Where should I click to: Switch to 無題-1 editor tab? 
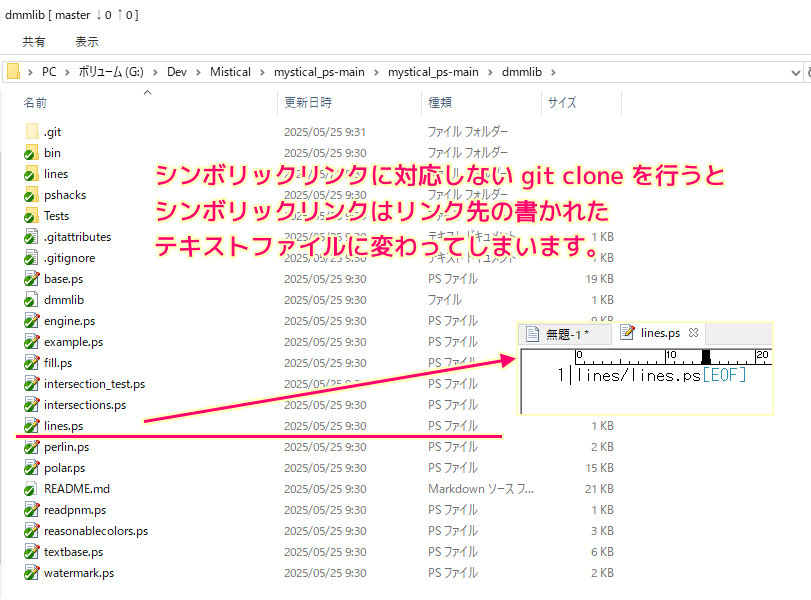pyautogui.click(x=565, y=334)
